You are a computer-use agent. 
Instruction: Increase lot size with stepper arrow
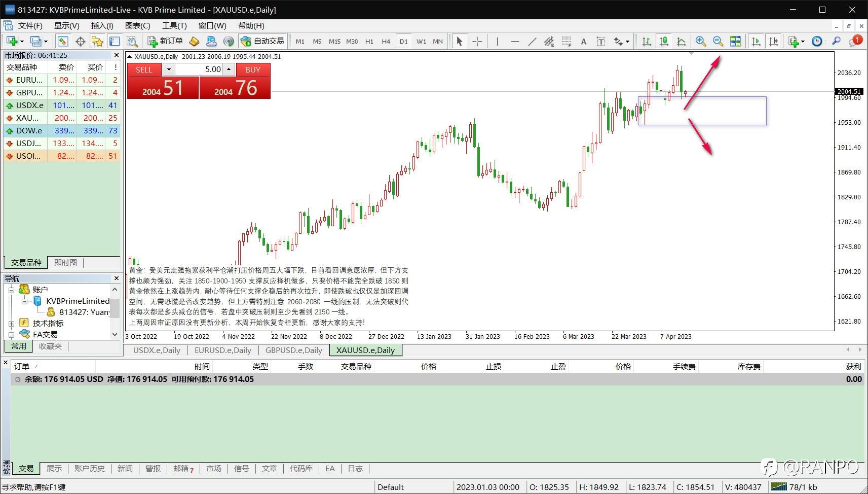point(229,69)
